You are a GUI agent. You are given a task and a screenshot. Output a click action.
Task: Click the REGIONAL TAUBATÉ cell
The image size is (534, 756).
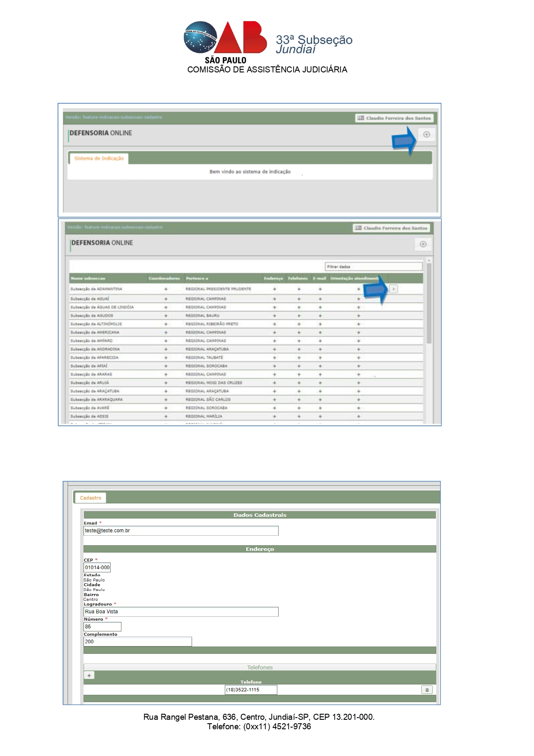tap(204, 358)
